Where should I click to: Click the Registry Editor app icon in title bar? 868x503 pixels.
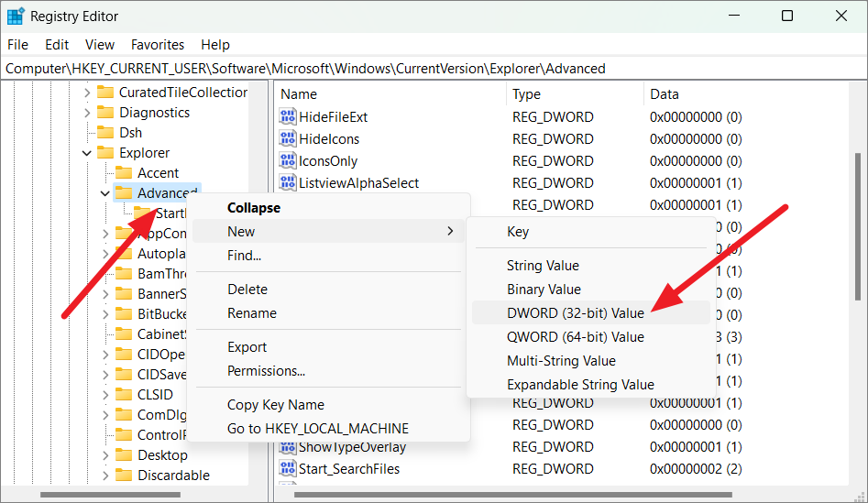click(x=15, y=16)
